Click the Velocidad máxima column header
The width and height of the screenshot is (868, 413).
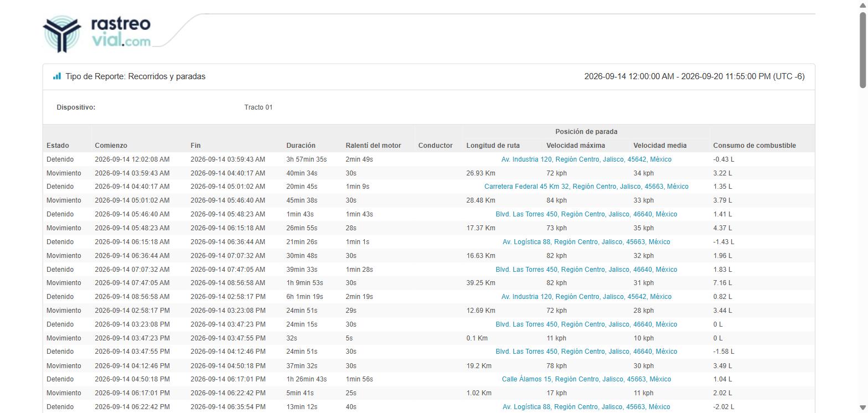coord(576,146)
